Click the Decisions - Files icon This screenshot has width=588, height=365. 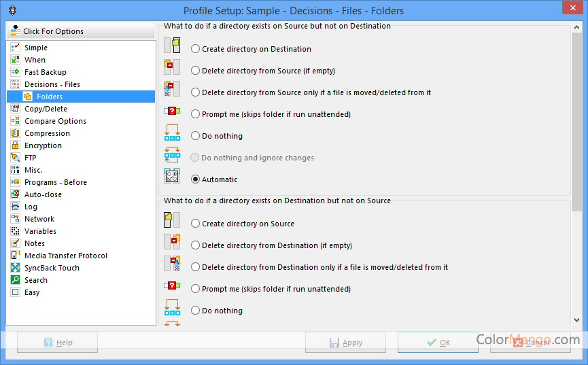tap(16, 84)
